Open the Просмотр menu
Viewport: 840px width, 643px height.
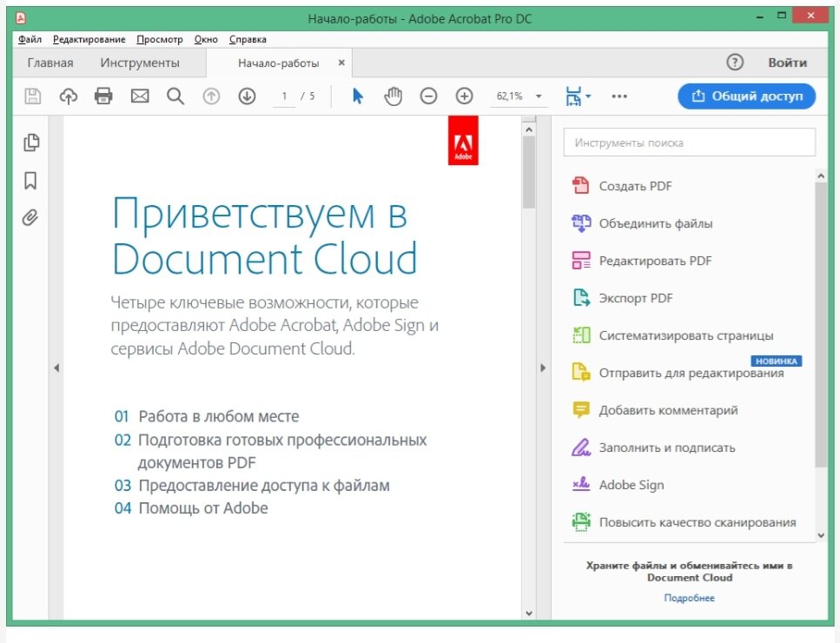[x=160, y=39]
